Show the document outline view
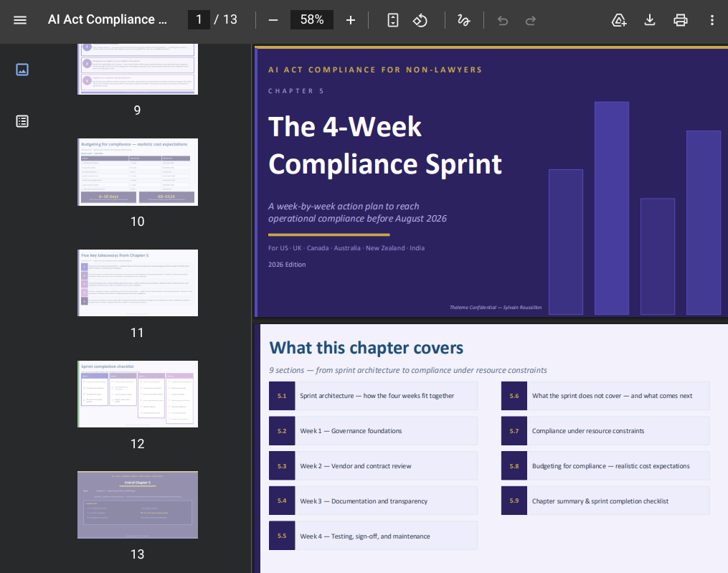The width and height of the screenshot is (728, 573). coord(22,121)
